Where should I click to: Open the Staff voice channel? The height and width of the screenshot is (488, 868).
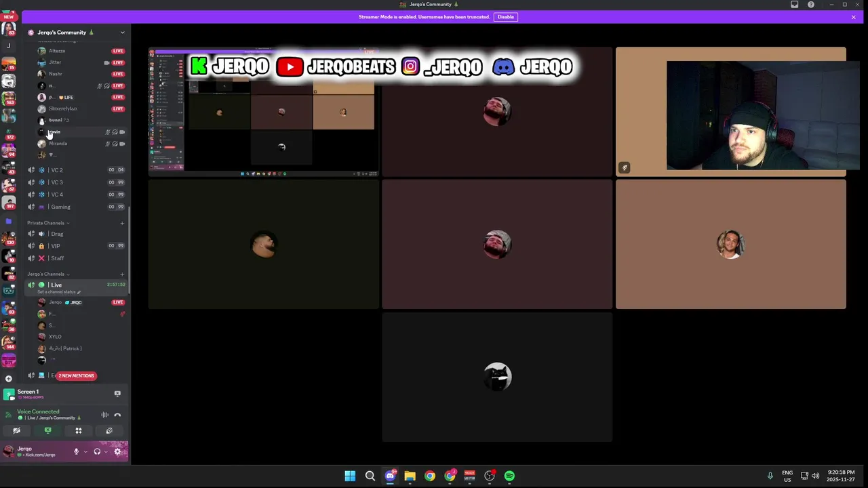point(77,258)
